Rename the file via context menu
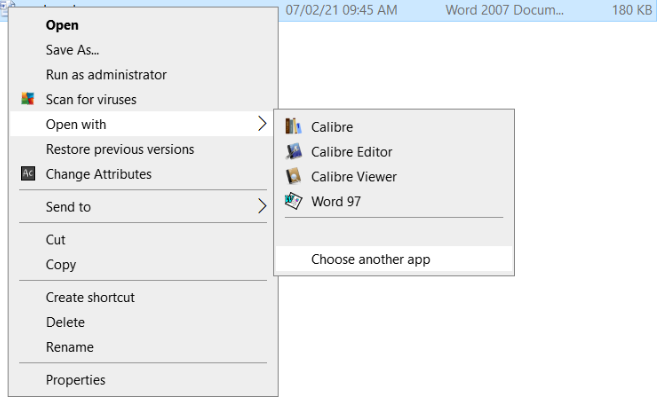This screenshot has width=660, height=411. point(70,347)
